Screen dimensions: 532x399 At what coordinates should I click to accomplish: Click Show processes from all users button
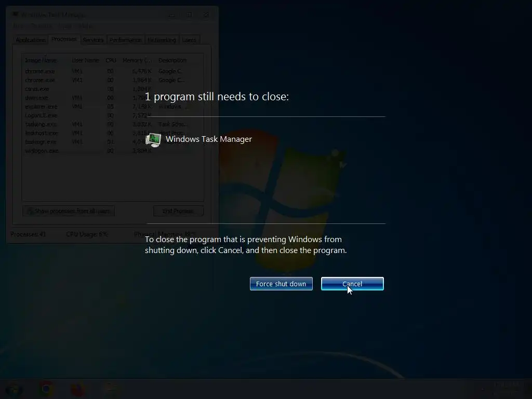(x=69, y=211)
